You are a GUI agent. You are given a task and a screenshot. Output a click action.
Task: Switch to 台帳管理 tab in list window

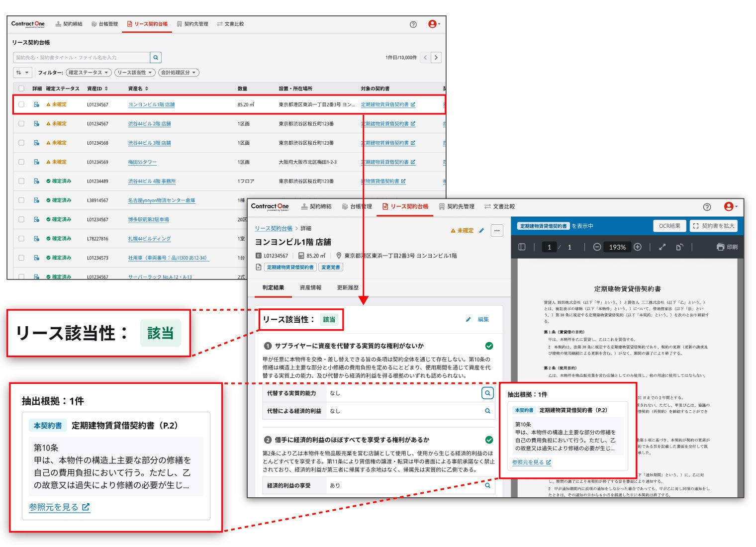(104, 24)
